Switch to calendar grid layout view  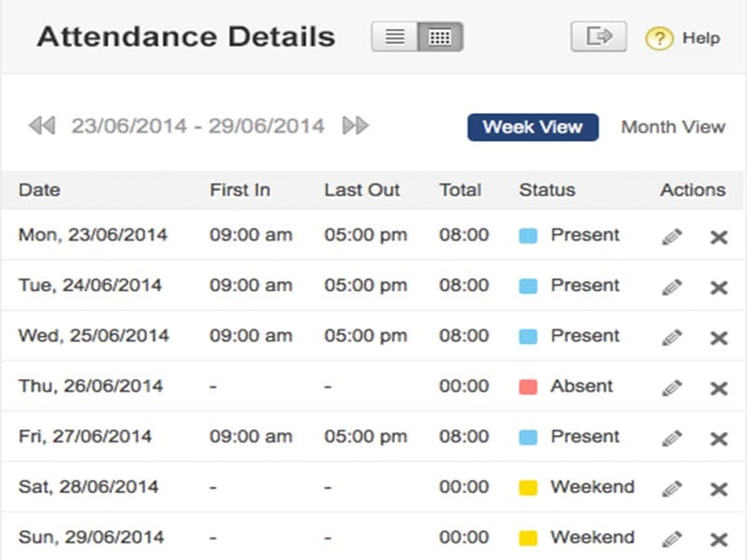(x=440, y=37)
